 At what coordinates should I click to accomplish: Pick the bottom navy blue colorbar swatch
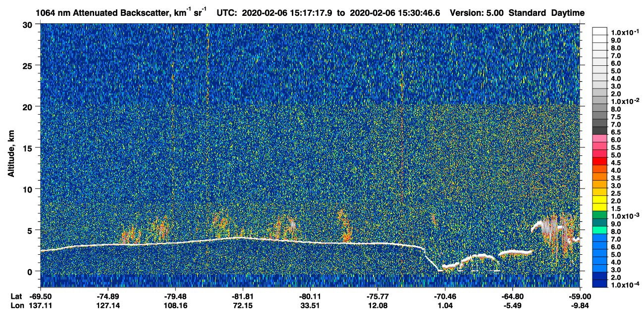(x=600, y=283)
